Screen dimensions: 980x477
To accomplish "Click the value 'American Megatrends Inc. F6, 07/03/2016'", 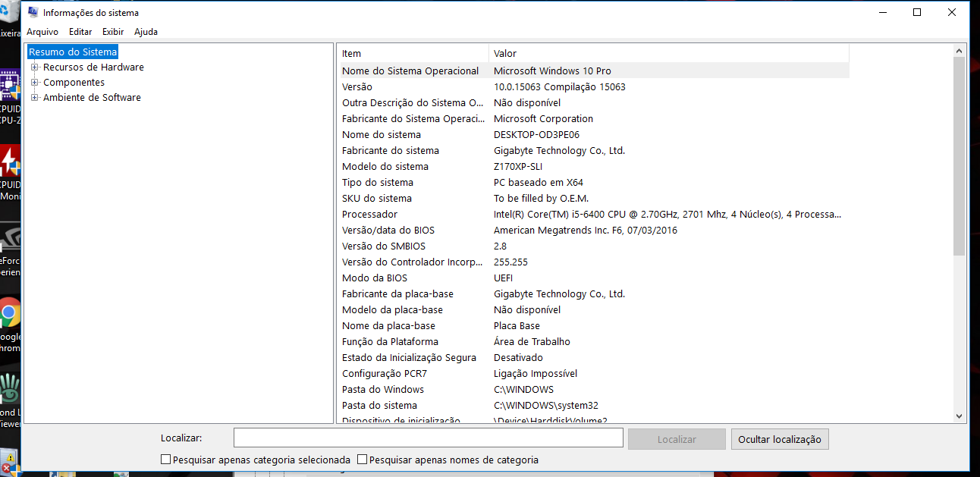I will pyautogui.click(x=586, y=230).
